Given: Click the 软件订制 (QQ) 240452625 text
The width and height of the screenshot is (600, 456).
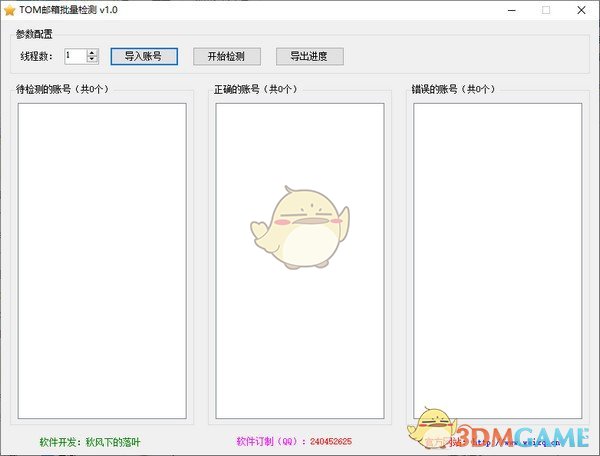Looking at the screenshot, I should pos(294,441).
